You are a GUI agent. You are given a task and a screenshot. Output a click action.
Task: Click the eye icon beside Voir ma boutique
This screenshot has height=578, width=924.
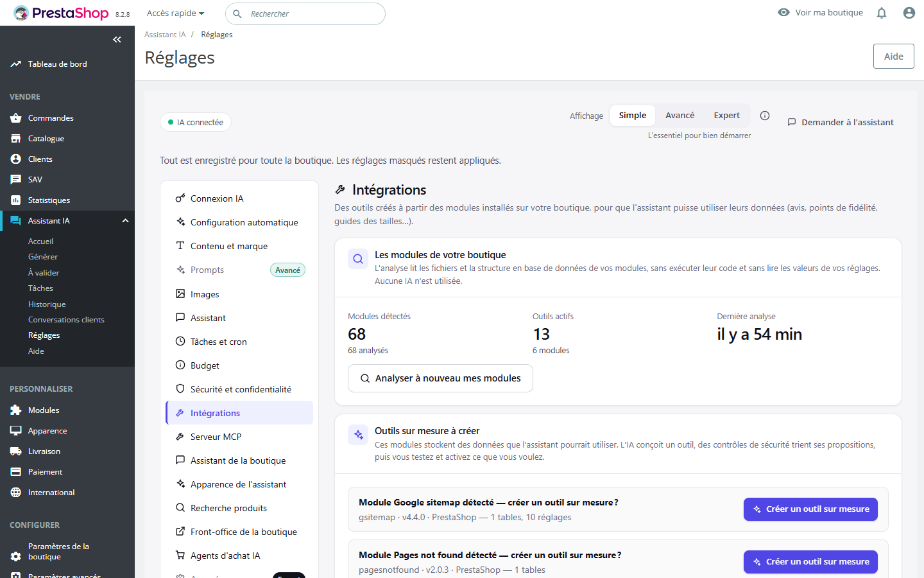coord(783,12)
